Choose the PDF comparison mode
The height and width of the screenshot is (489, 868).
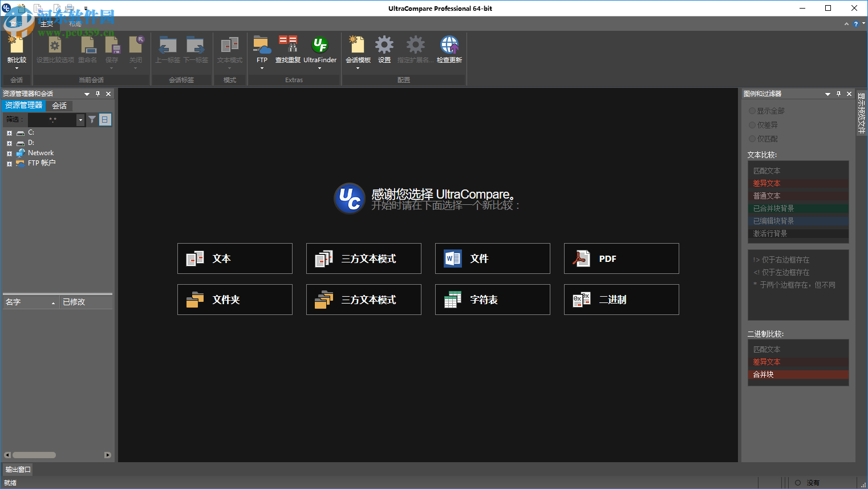coord(620,258)
